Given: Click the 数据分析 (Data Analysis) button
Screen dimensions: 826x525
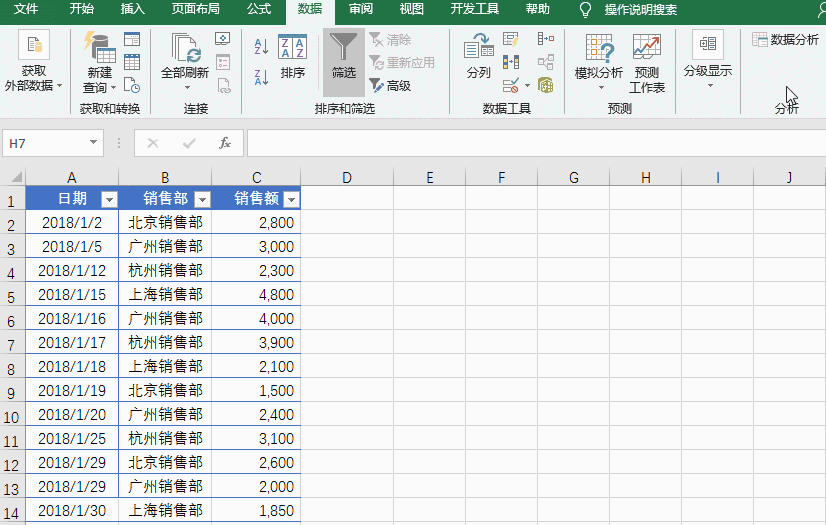Looking at the screenshot, I should [785, 39].
